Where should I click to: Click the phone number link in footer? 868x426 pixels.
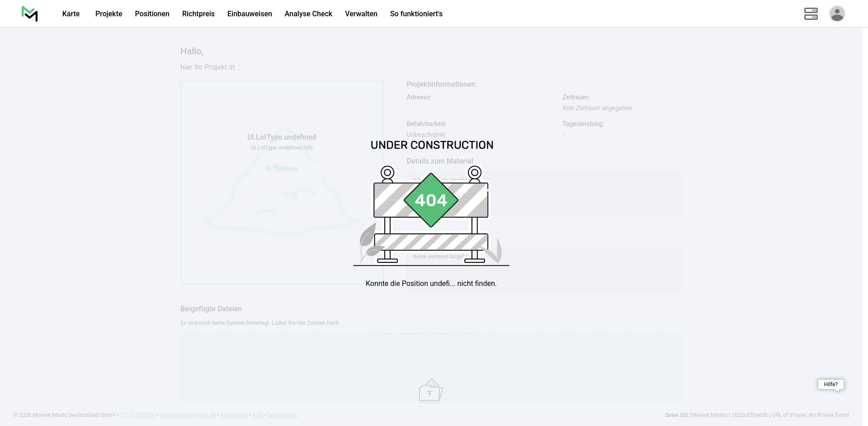click(x=137, y=415)
